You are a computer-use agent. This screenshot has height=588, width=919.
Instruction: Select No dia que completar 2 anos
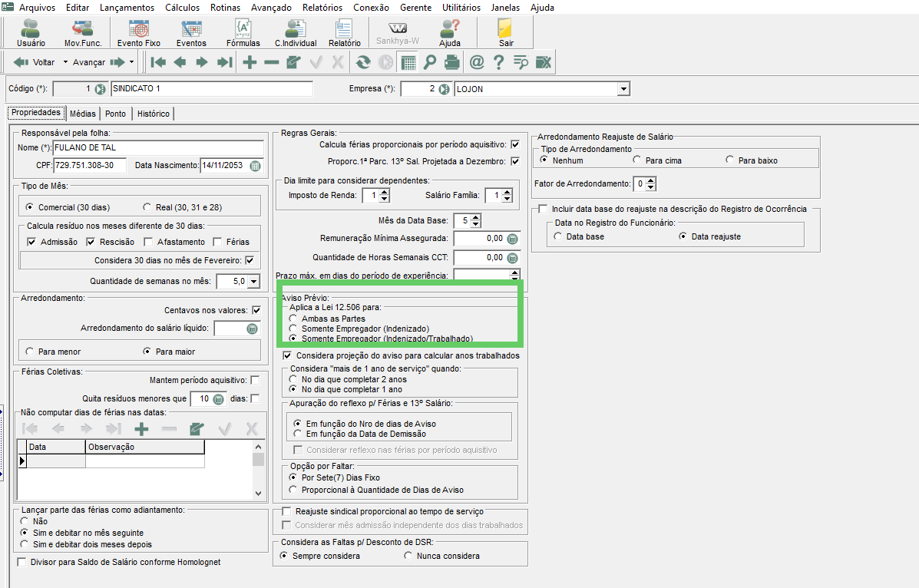click(293, 379)
